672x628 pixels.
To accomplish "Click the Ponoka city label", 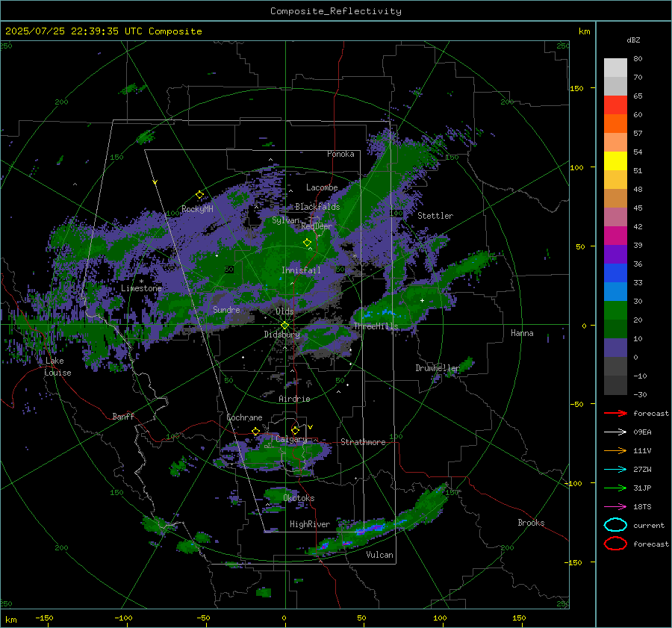I will coord(340,154).
